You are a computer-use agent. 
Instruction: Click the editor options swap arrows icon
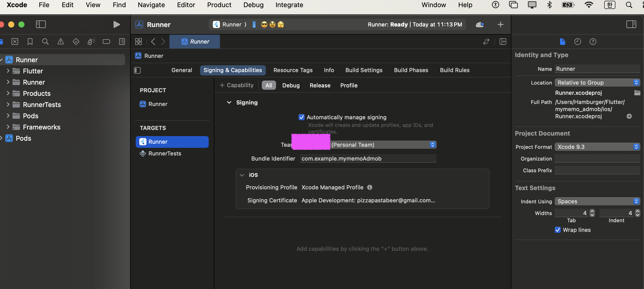coord(486,42)
